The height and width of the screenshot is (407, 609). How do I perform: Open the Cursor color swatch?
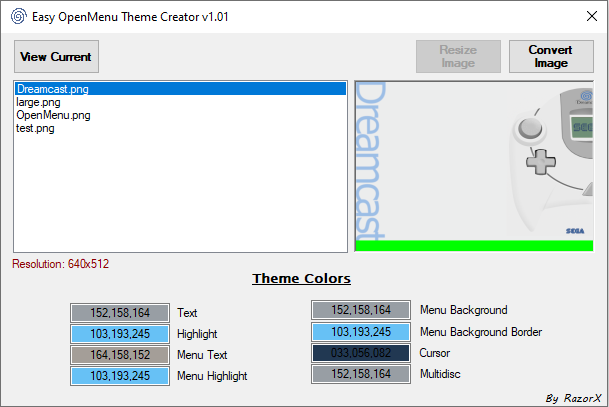[x=361, y=353]
